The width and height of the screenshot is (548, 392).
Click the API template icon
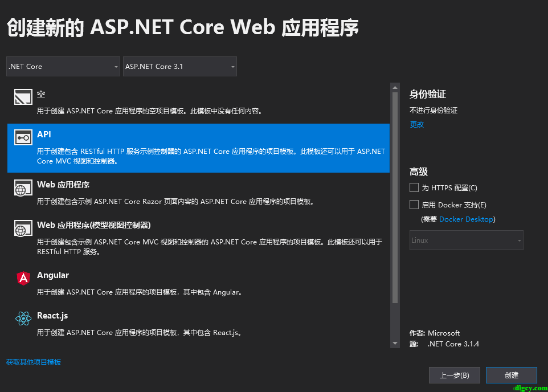23,137
